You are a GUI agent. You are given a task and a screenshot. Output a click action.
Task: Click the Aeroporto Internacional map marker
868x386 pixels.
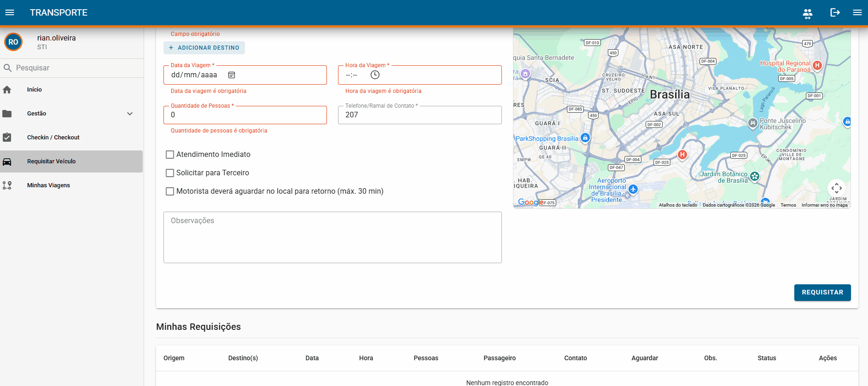pos(633,189)
